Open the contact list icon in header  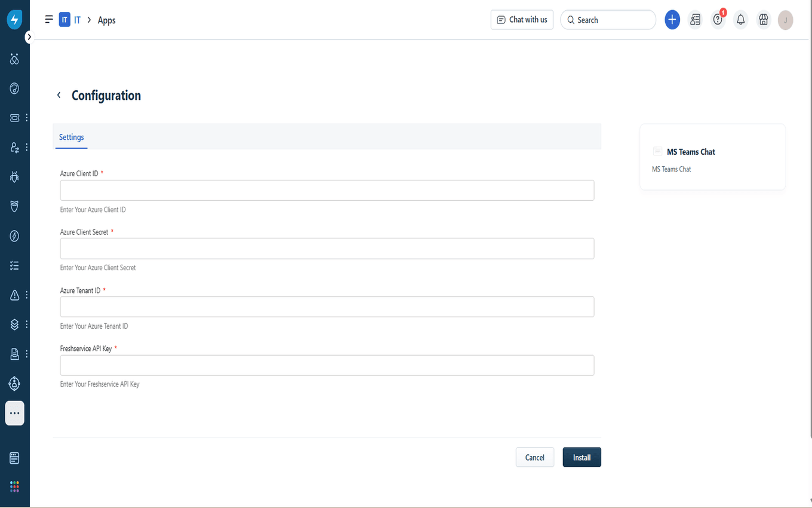(x=695, y=20)
